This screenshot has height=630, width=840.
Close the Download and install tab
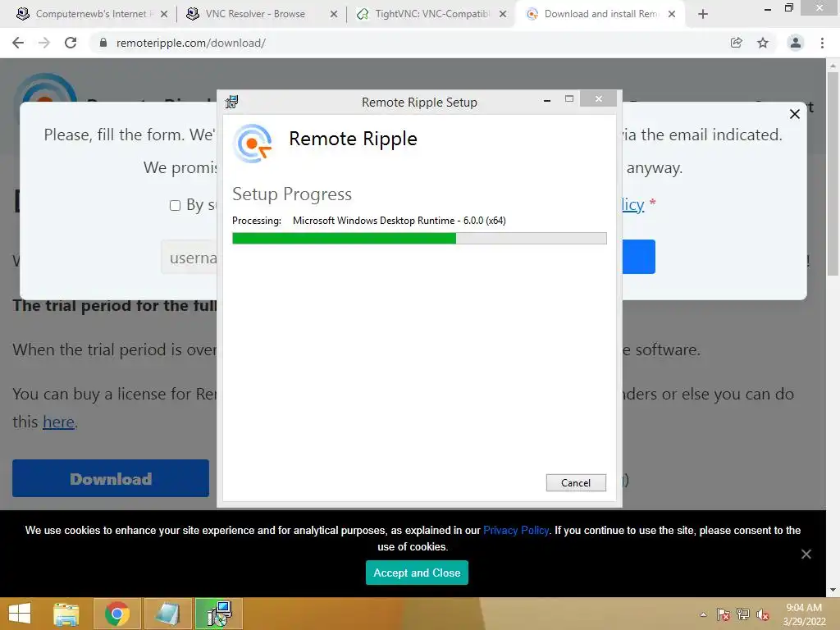(x=672, y=15)
